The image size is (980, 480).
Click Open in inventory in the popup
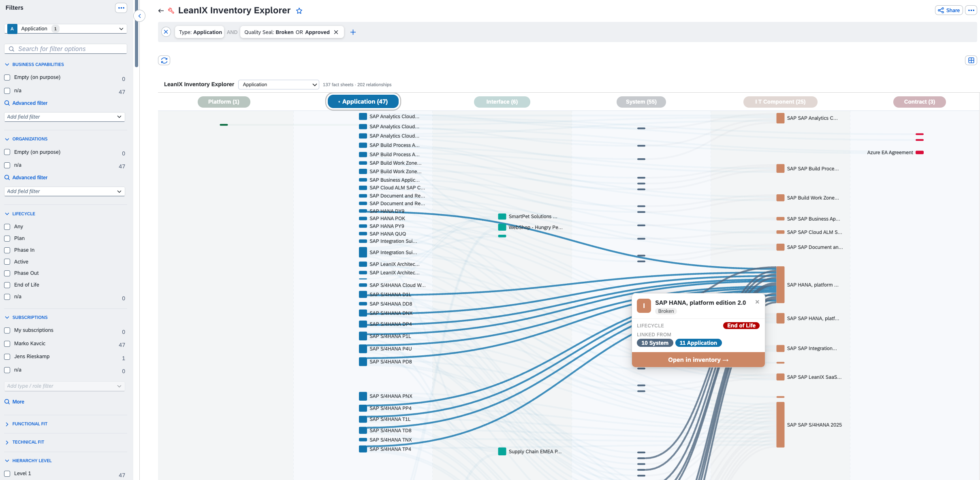click(x=698, y=360)
